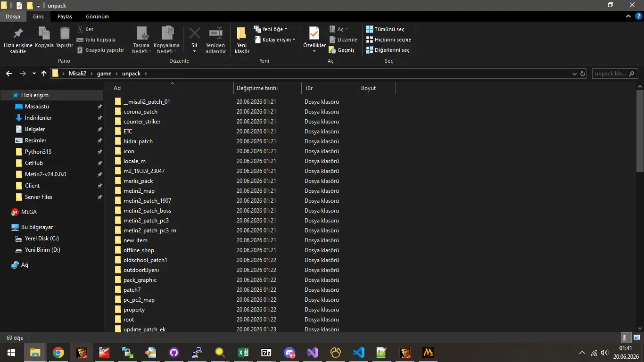The height and width of the screenshot is (362, 644).
Task: Click the Windows Start button
Action: pos(11,353)
